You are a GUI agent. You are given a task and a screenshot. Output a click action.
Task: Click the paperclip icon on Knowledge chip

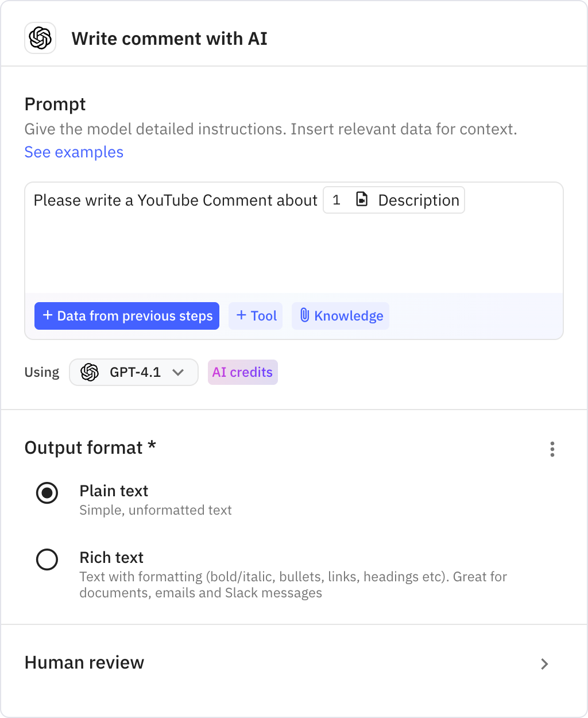pyautogui.click(x=304, y=315)
